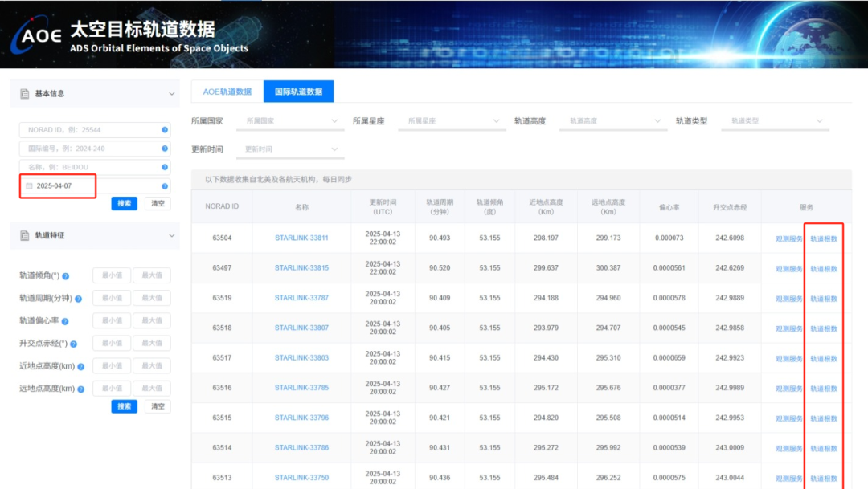Open the STARLINK-33811 satellite link

[301, 238]
